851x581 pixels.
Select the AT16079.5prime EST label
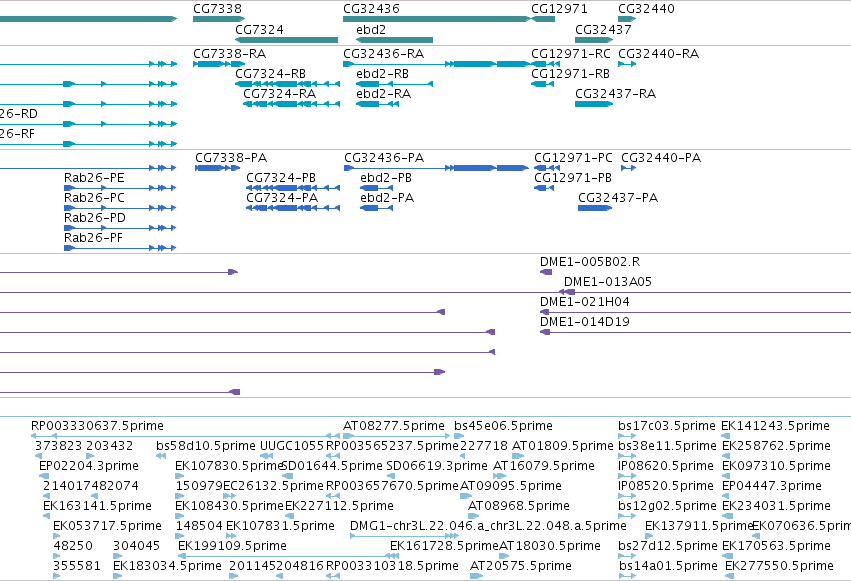(544, 466)
